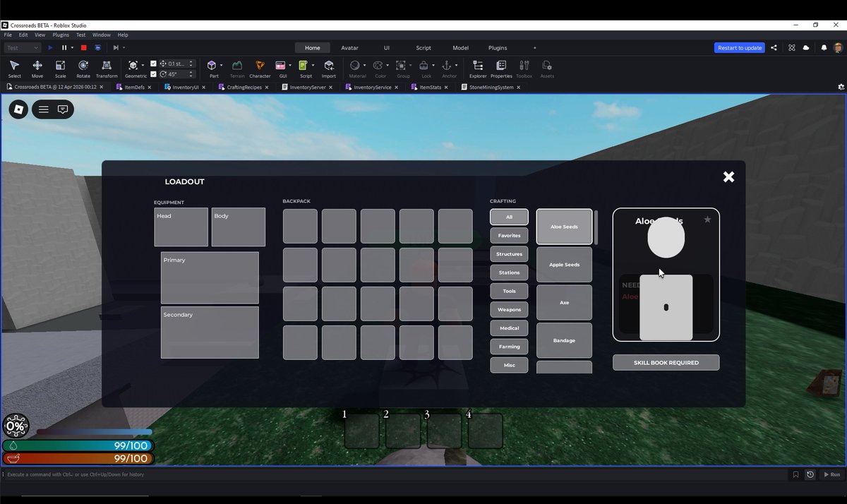
Task: Expand the pause button dropdown arrow
Action: point(72,48)
